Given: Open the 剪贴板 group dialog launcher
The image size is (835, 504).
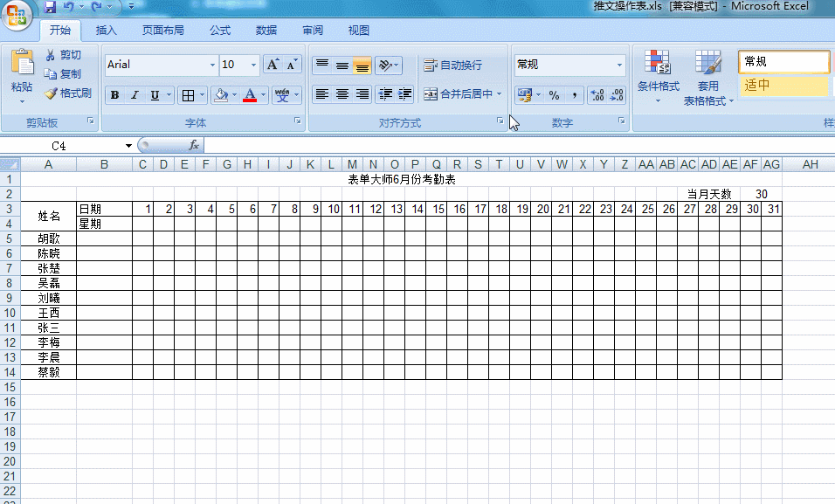Looking at the screenshot, I should pyautogui.click(x=91, y=121).
